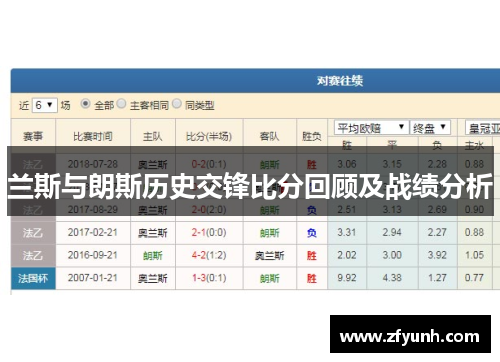Click the 负 result in the 2017-02-21 row

[x=312, y=233]
